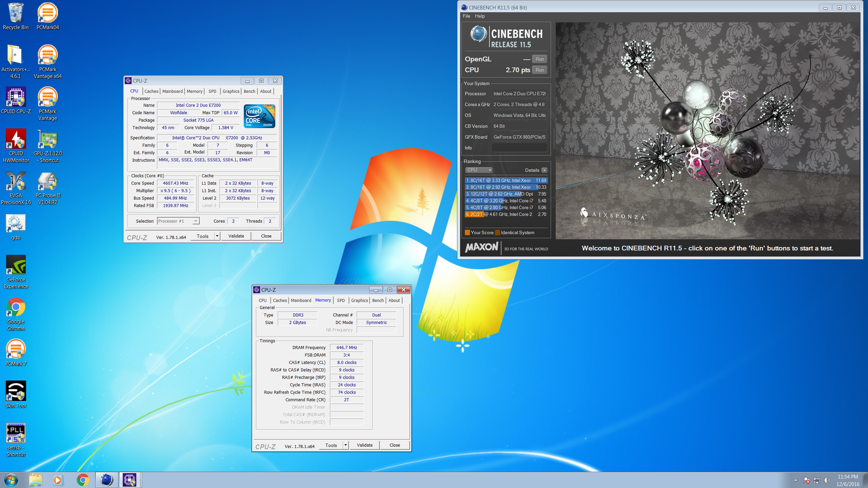Open the gdb desktop shortcut
The image size is (868, 488).
coord(16,226)
